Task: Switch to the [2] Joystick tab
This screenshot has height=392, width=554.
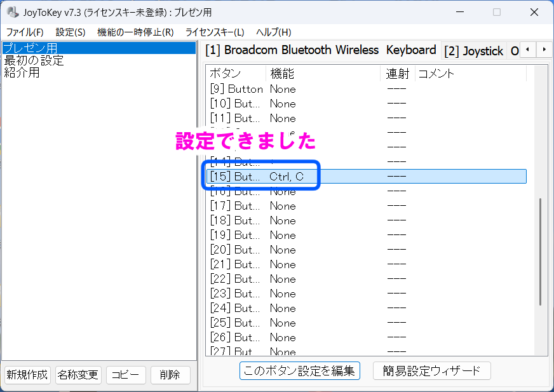Action: click(x=473, y=51)
